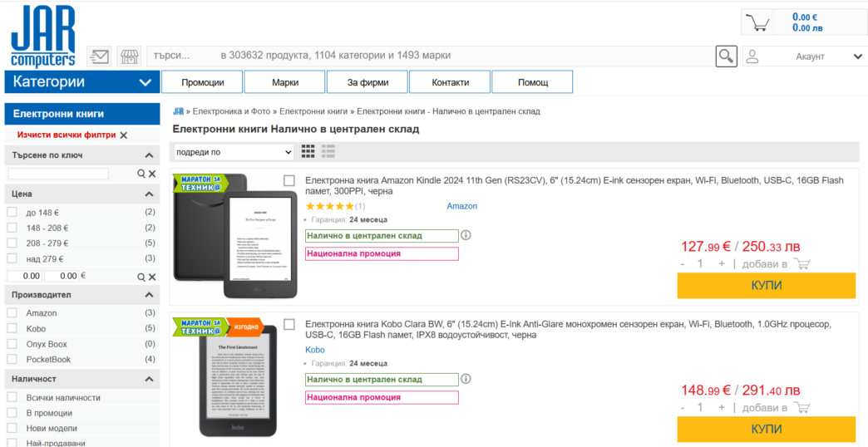Screen dimensions: 868x447
Task: Click the account person icon
Action: tap(752, 56)
